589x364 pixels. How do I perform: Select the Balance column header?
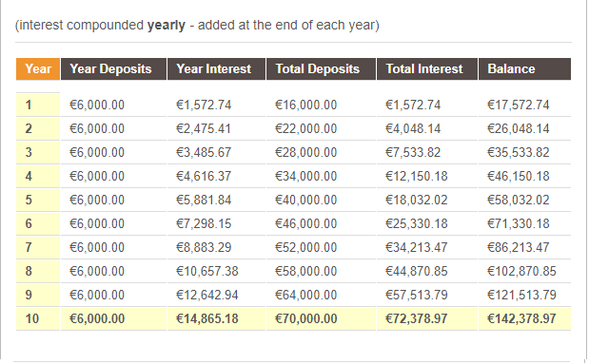coord(524,69)
